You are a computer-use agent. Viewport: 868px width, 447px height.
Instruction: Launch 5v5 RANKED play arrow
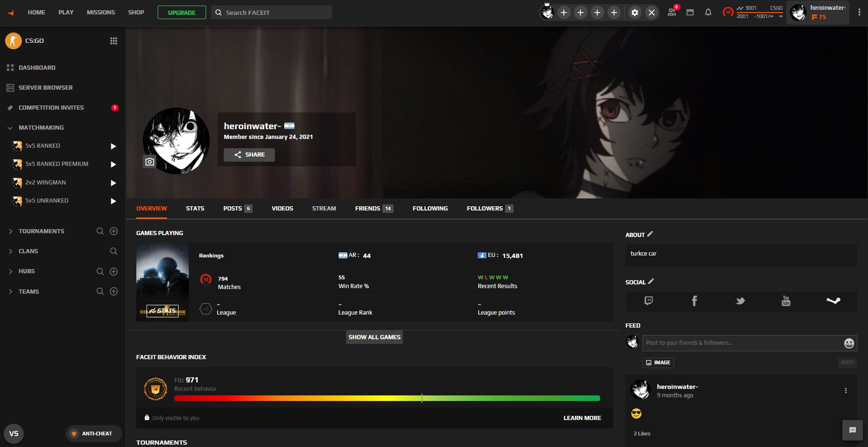113,146
